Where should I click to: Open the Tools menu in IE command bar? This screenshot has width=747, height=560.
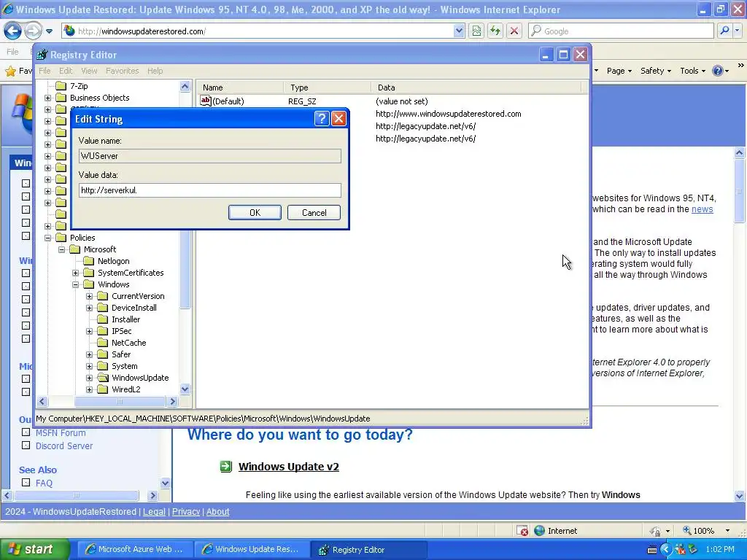pos(692,71)
